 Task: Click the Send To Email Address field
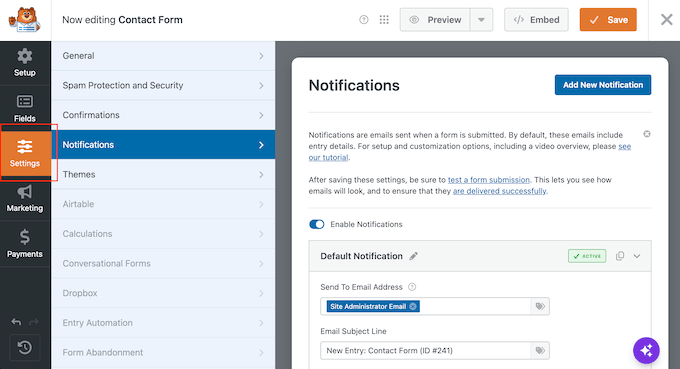point(435,306)
